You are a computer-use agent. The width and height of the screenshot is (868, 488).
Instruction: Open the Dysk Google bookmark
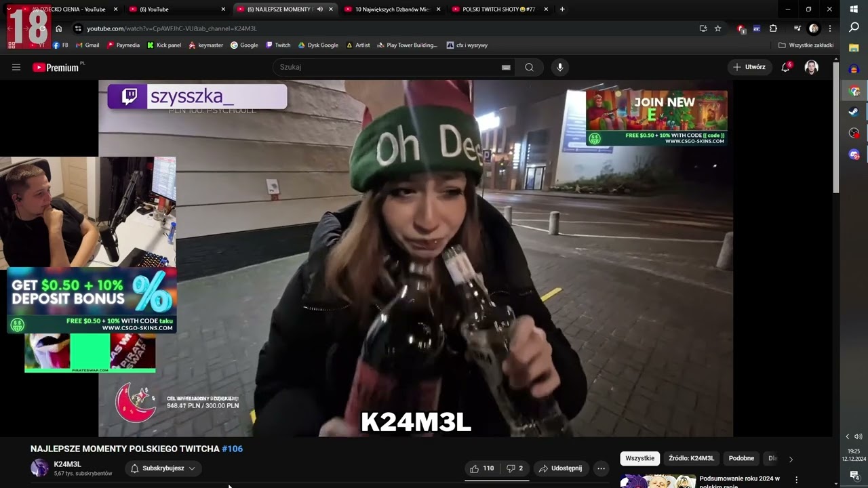point(318,45)
